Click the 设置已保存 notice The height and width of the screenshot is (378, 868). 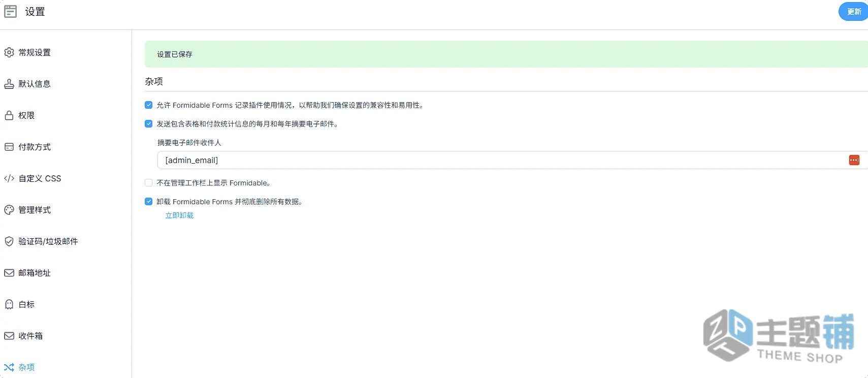[506, 54]
